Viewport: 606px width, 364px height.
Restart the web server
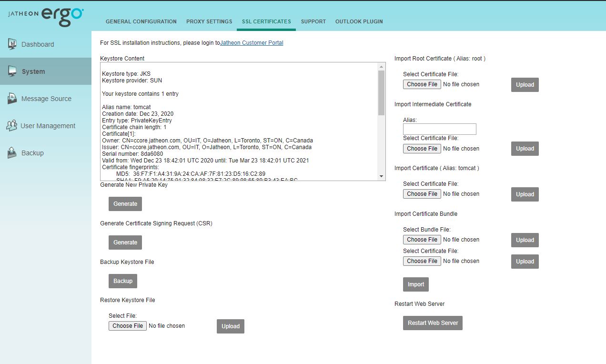pyautogui.click(x=433, y=323)
